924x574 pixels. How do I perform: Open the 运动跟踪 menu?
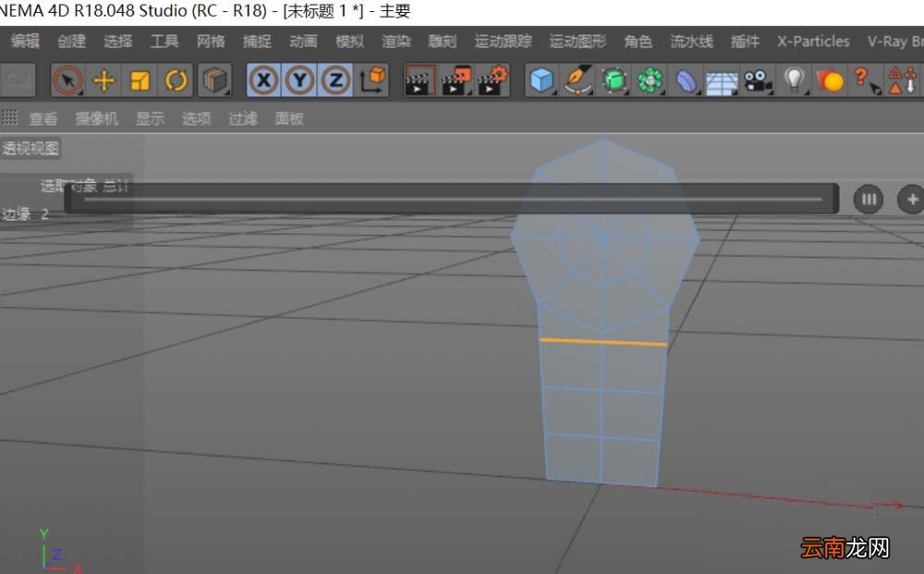coord(503,41)
